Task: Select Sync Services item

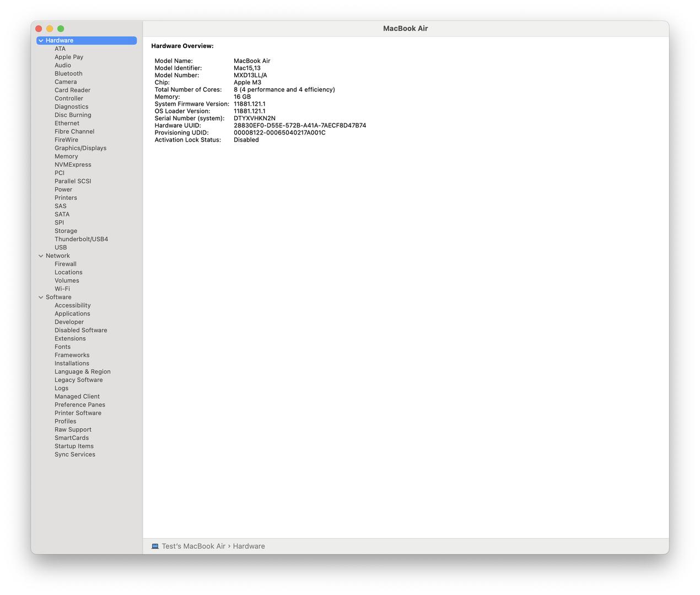Action: [x=75, y=455]
